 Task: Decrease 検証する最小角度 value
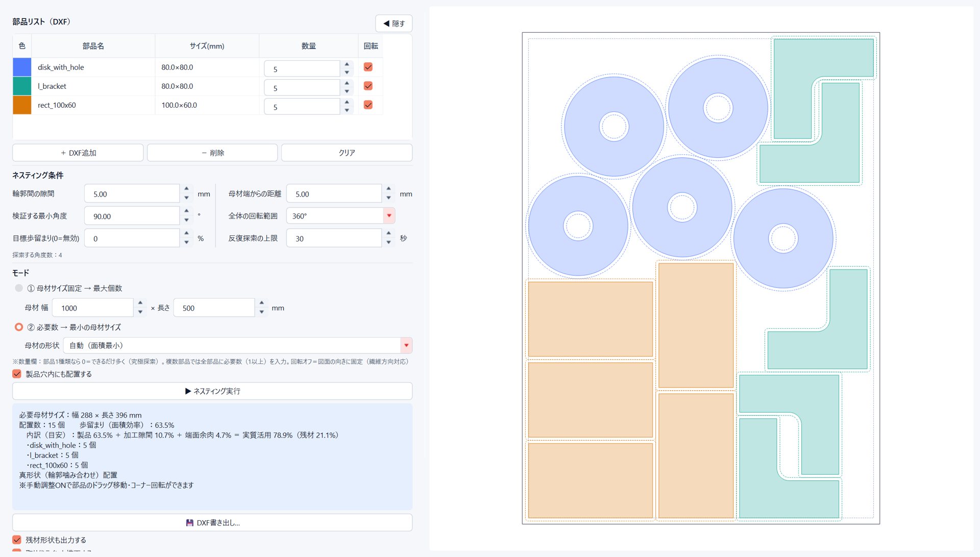[187, 220]
